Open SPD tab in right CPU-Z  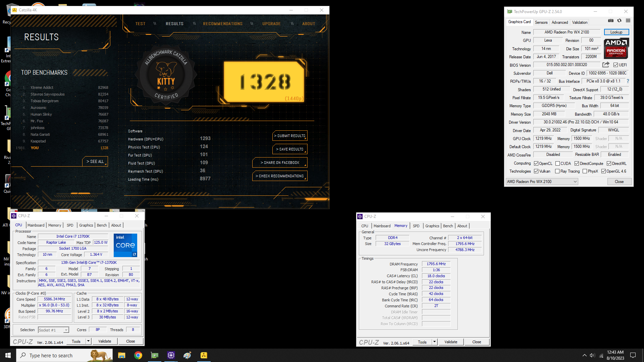click(416, 226)
